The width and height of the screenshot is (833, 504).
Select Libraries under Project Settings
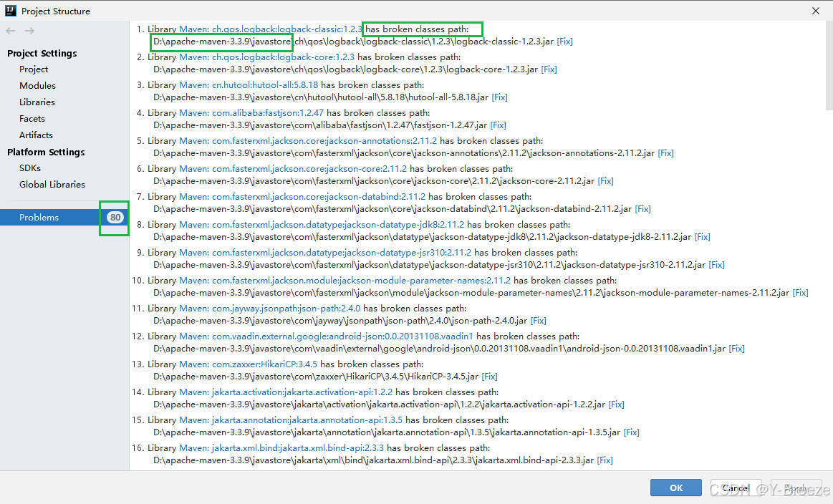(x=37, y=102)
